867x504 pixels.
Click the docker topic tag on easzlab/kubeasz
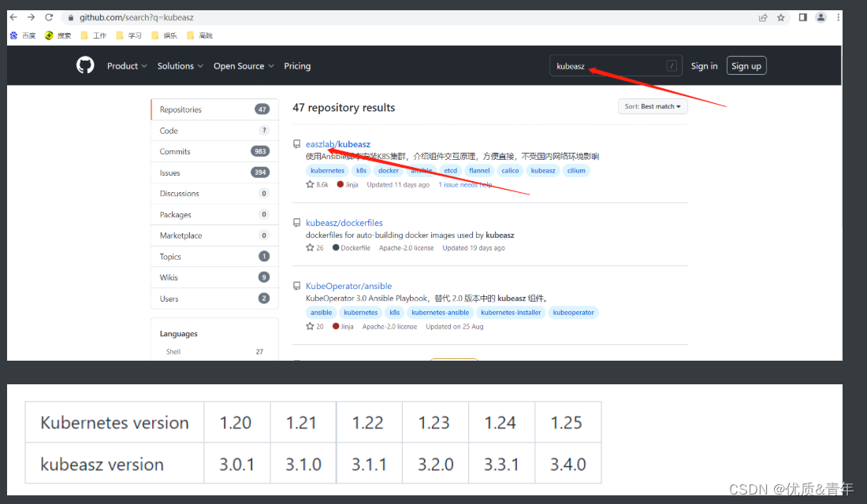coord(388,171)
